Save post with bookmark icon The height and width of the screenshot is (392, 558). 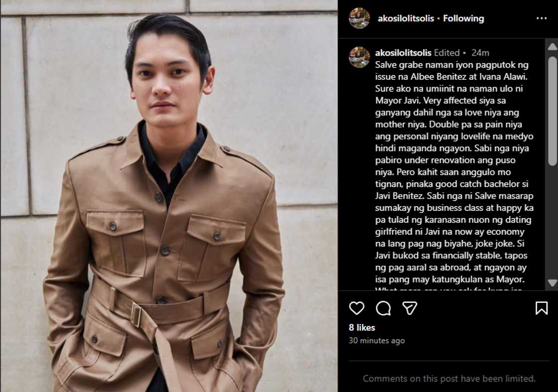tap(542, 308)
